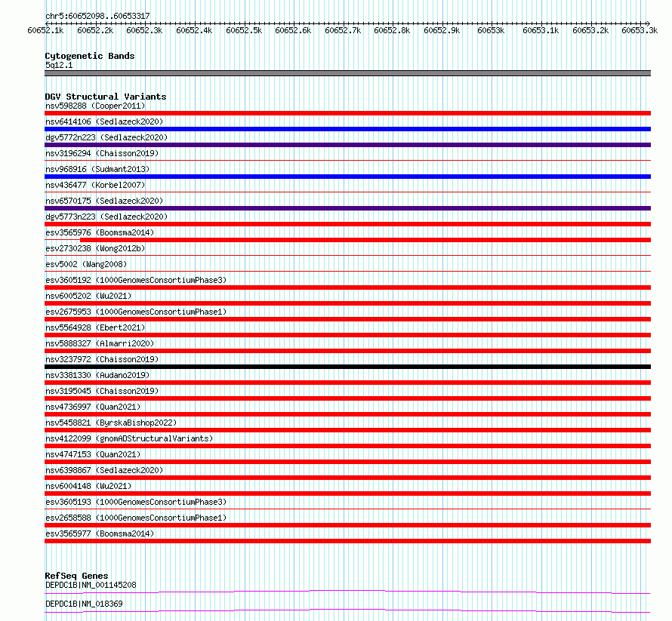
Task: Click the Cytogenetic Bands track title
Action: pyautogui.click(x=90, y=56)
